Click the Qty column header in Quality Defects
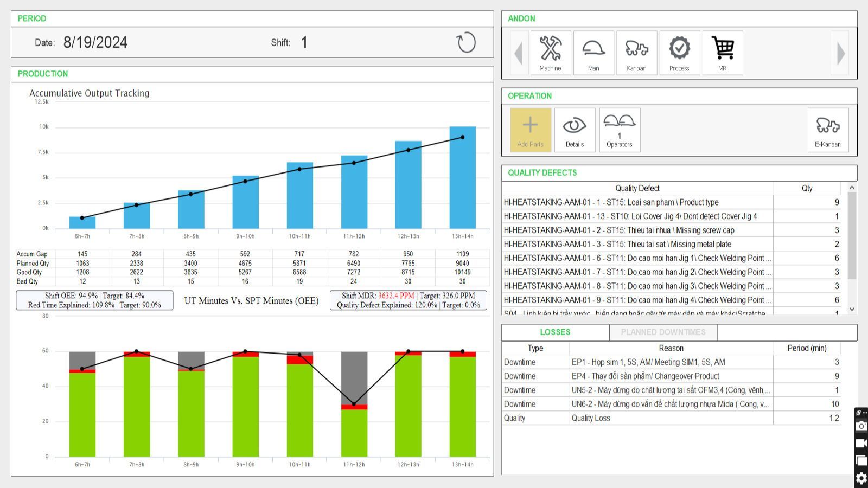 [807, 188]
